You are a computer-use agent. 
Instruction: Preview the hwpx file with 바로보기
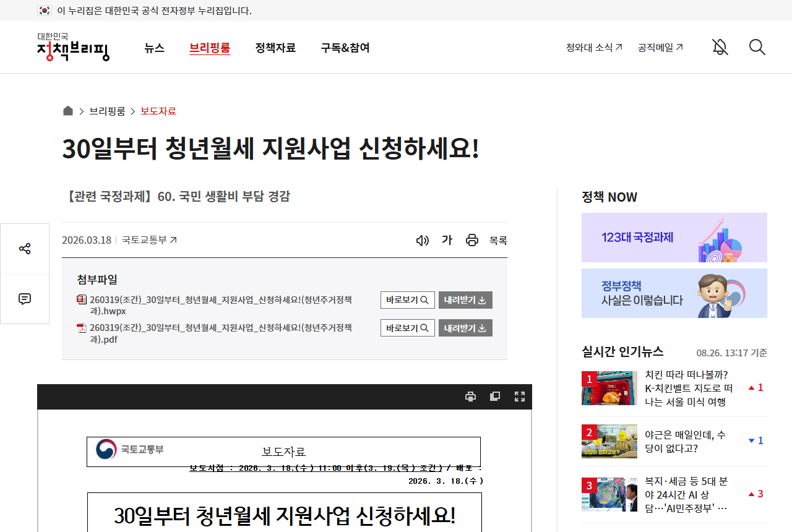point(408,300)
